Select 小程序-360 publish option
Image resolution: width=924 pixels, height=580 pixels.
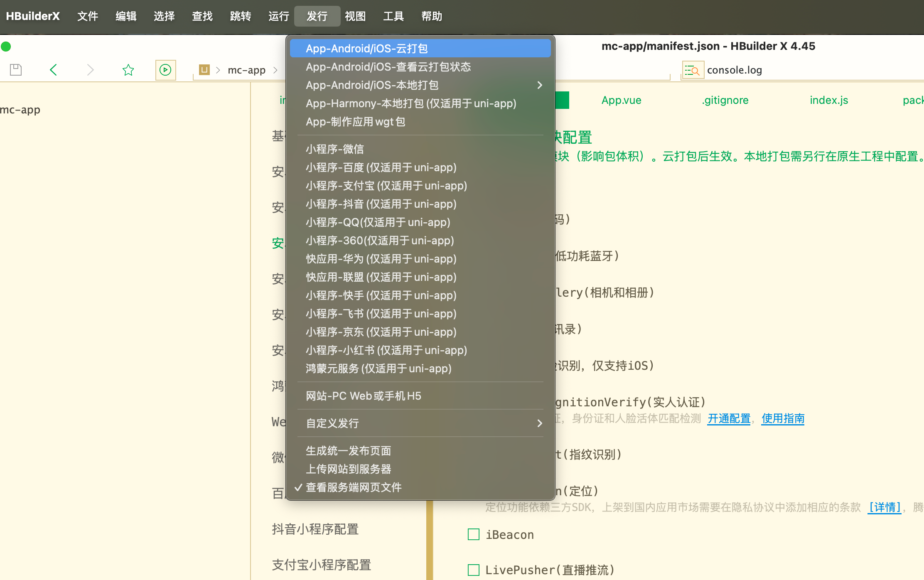420,241
